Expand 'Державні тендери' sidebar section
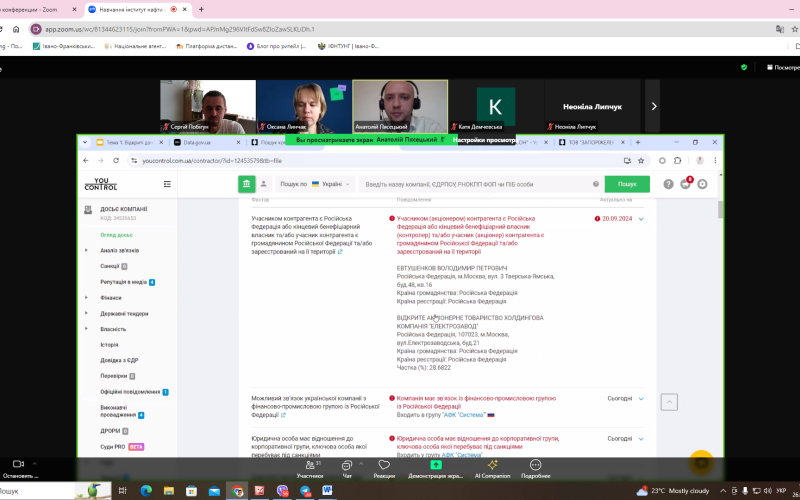This screenshot has width=800, height=500. click(86, 313)
